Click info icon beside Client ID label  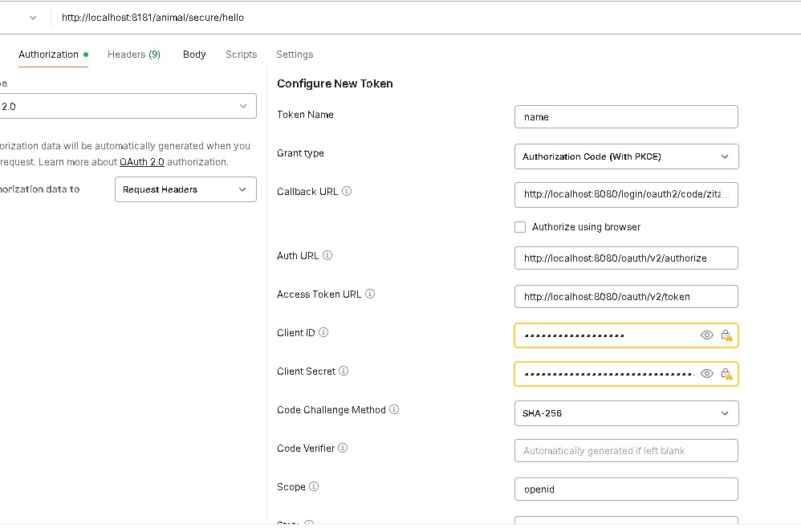click(x=323, y=333)
